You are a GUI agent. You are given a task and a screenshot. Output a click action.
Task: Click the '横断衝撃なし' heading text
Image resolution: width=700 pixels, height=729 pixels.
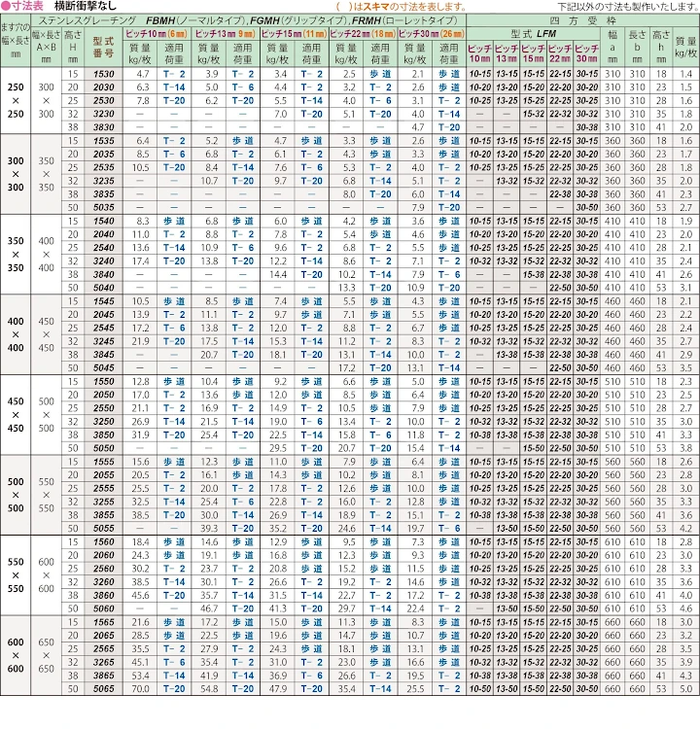click(86, 6)
